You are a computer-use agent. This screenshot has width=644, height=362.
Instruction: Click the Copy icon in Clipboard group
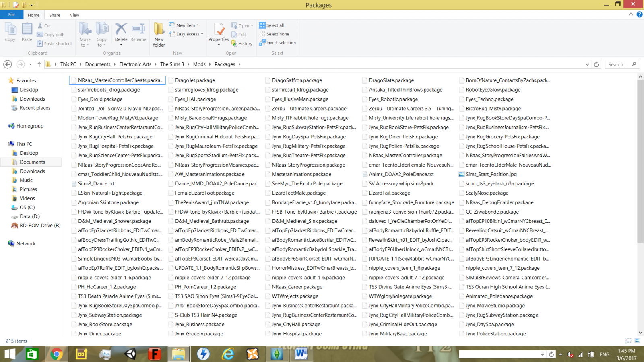[10, 32]
